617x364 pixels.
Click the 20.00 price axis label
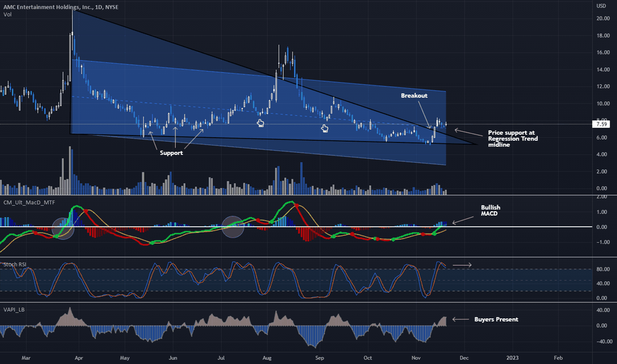point(603,19)
